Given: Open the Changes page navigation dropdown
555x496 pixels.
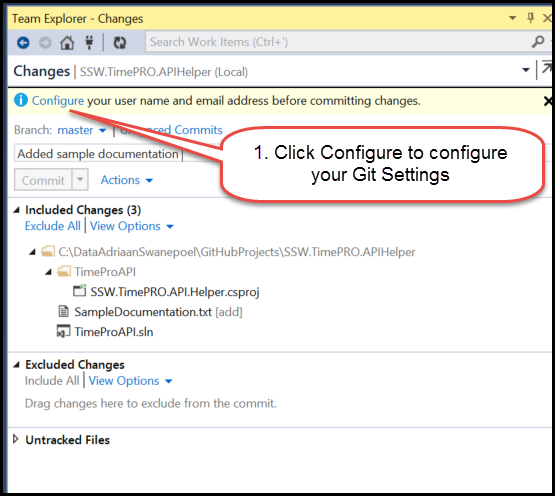Looking at the screenshot, I should point(526,70).
